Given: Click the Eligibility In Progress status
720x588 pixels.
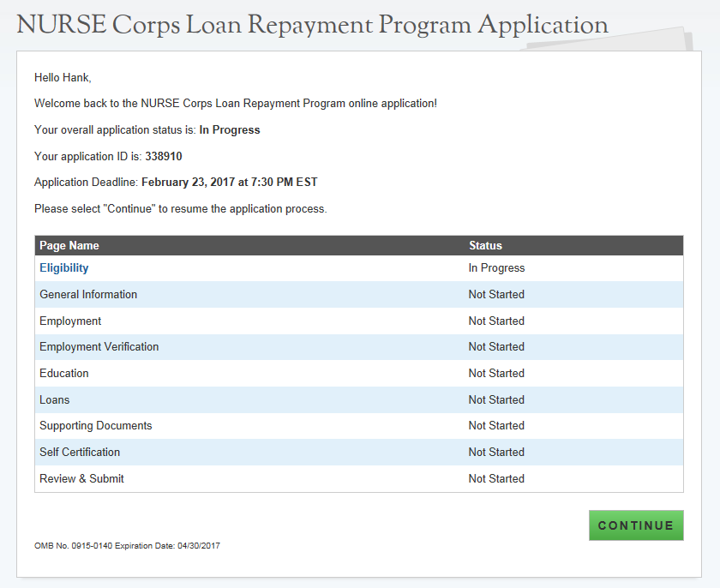Looking at the screenshot, I should pyautogui.click(x=496, y=268).
